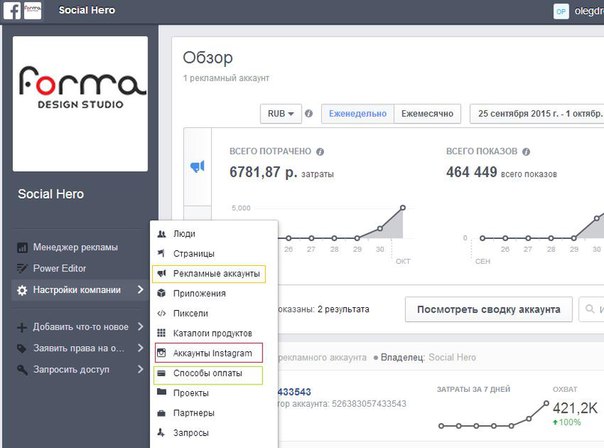
Task: Expand Запросить доступ chevron
Action: pyautogui.click(x=141, y=369)
